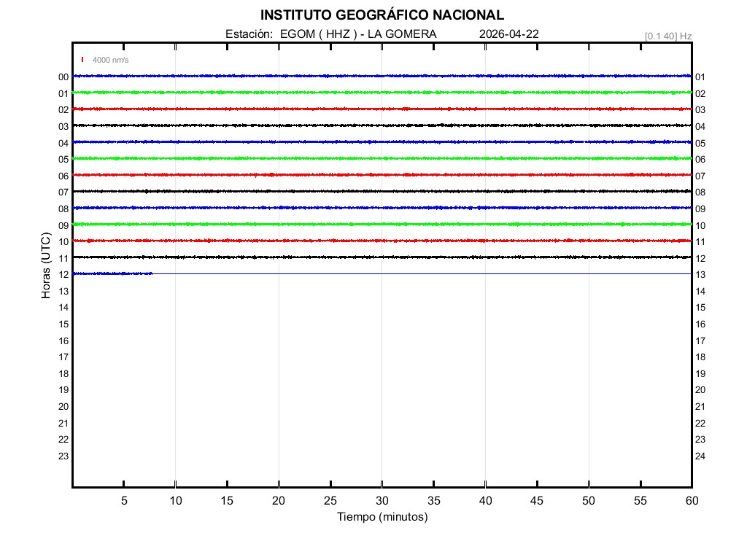The width and height of the screenshot is (747, 560).
Task: Click the Horas (UTC) axis label
Action: 46,266
